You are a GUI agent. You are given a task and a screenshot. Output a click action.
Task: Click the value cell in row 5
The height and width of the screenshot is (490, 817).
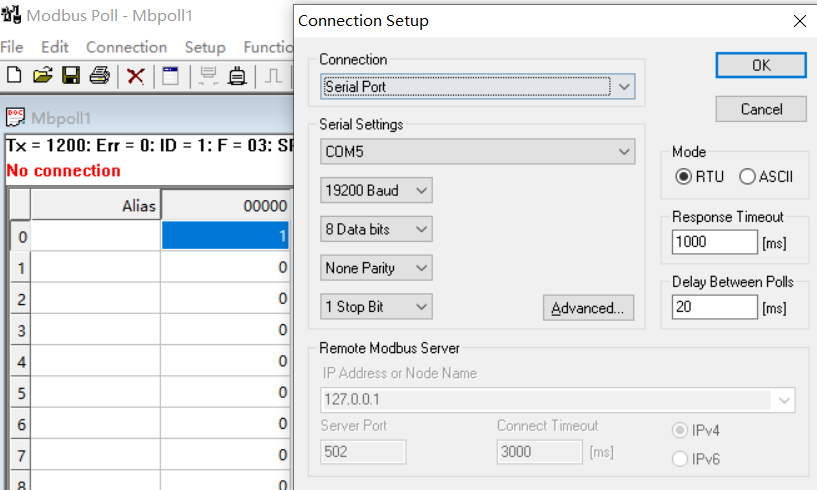226,392
